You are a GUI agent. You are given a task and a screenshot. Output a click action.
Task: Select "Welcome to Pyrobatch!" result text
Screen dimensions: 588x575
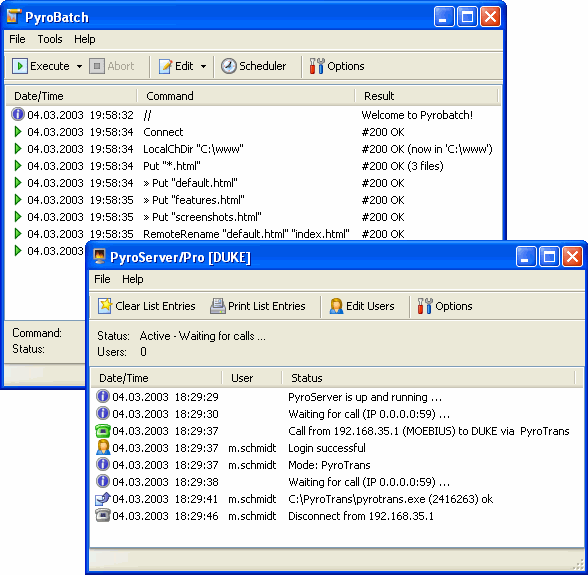(x=417, y=115)
